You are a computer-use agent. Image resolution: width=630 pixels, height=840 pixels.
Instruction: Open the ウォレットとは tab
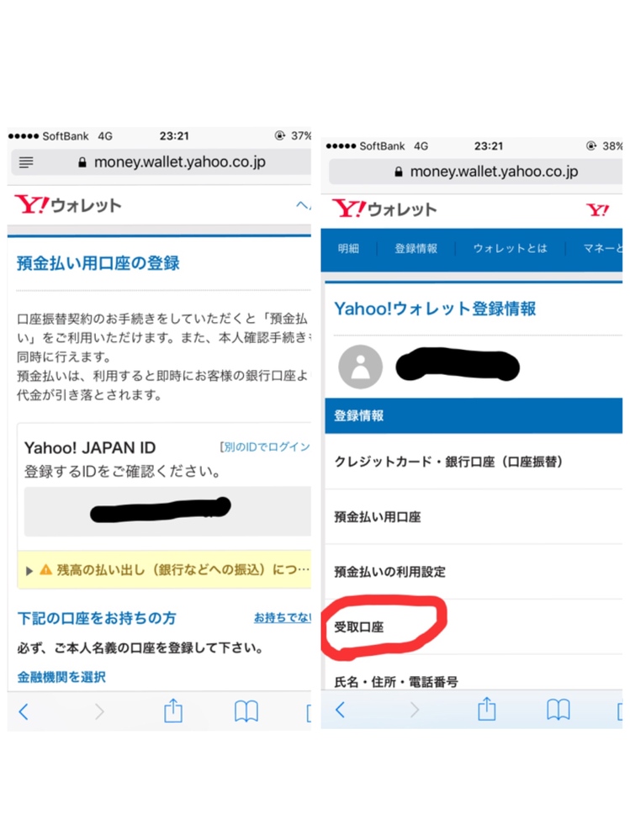(510, 249)
